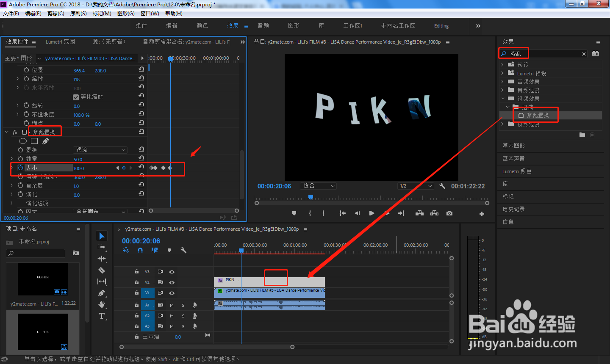Toggle linked selection in timeline
This screenshot has width=610, height=364.
(155, 250)
